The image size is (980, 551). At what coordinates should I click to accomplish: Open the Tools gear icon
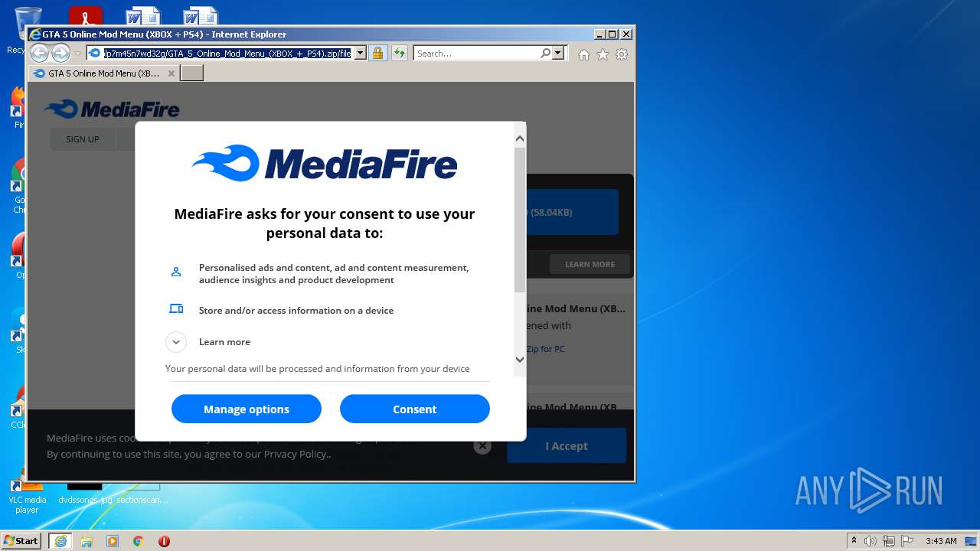pyautogui.click(x=622, y=54)
